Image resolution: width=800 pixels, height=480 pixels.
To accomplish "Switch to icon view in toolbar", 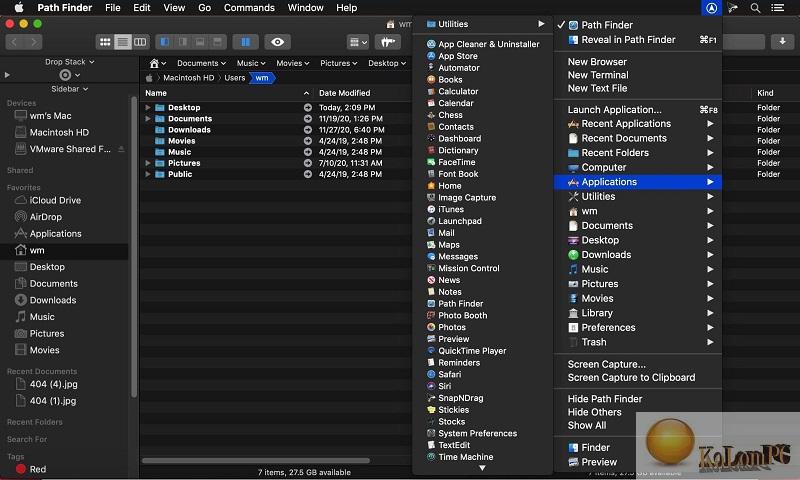I will 105,42.
